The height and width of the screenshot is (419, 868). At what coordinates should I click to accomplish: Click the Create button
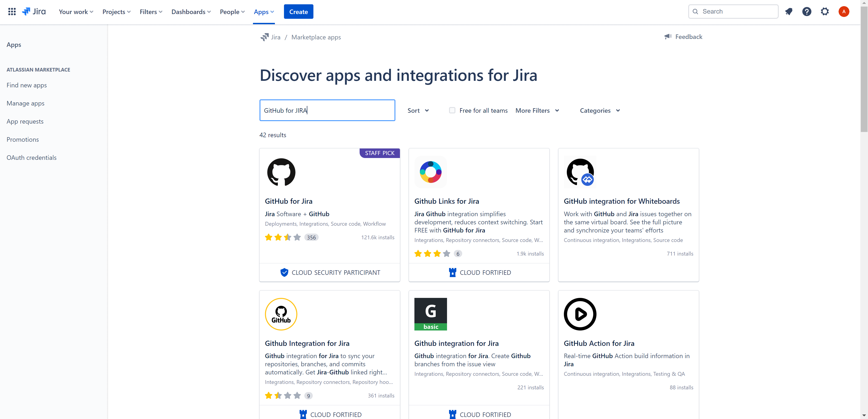click(298, 12)
